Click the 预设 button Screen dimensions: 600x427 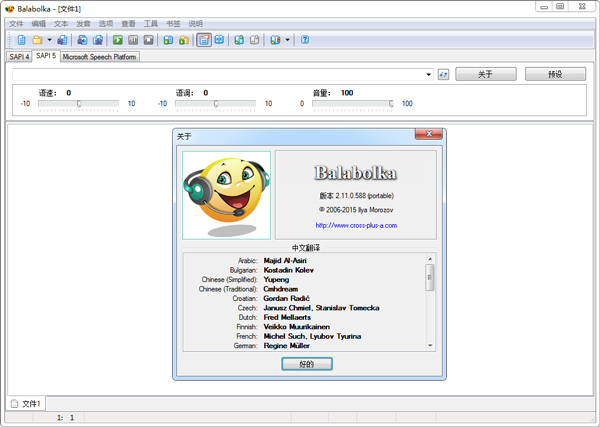click(x=555, y=74)
